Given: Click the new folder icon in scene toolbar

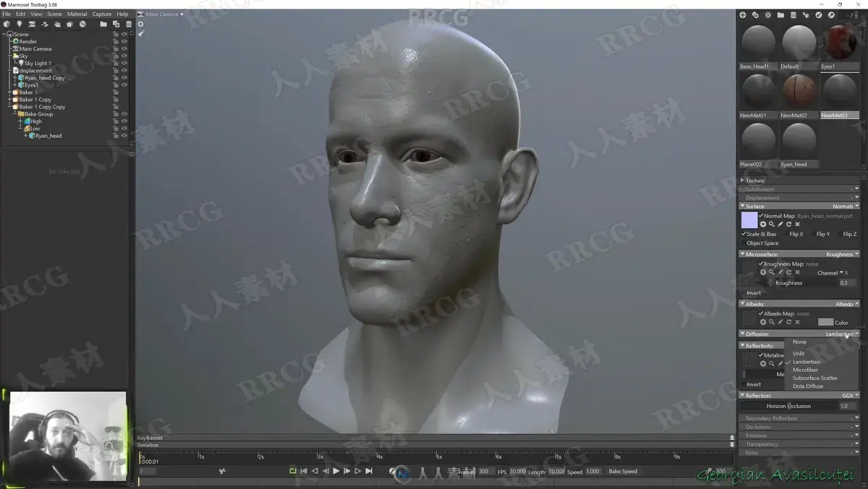Looking at the screenshot, I should pos(103,24).
